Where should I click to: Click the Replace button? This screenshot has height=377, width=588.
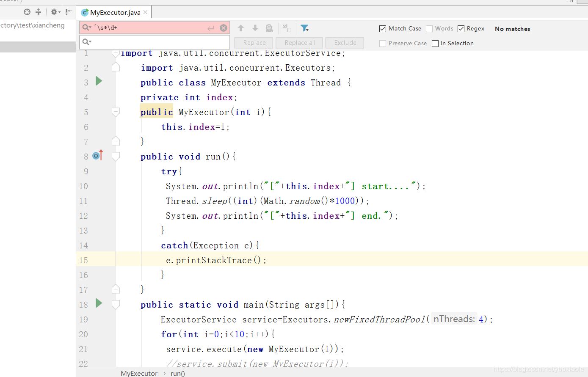pyautogui.click(x=254, y=43)
